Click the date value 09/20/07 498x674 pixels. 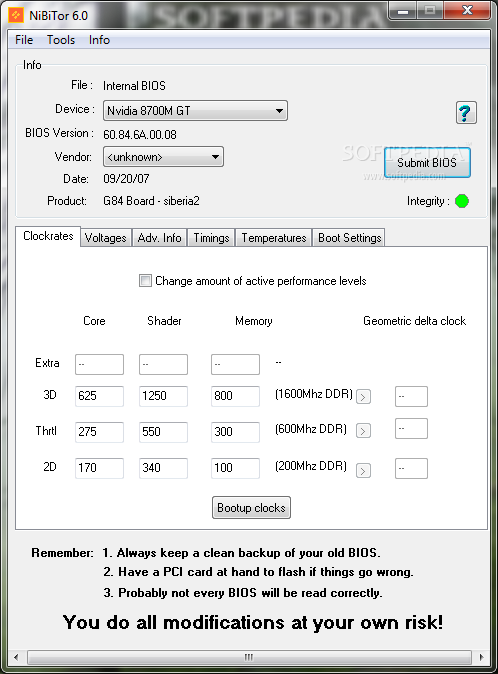(x=126, y=179)
